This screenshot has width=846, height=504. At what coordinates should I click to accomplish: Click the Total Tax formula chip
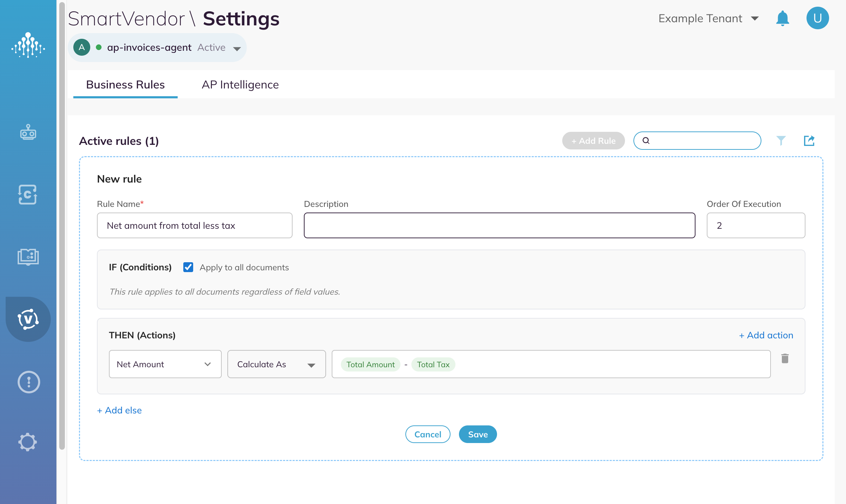click(433, 364)
